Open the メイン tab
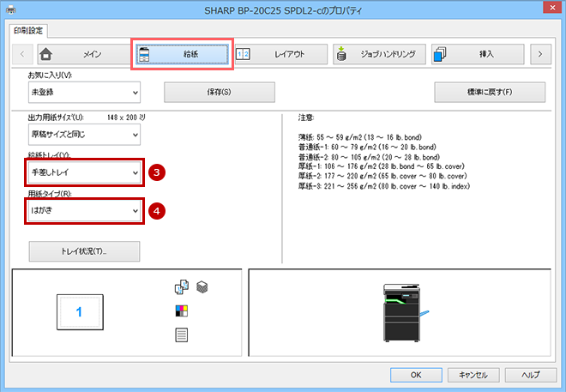 click(x=84, y=54)
